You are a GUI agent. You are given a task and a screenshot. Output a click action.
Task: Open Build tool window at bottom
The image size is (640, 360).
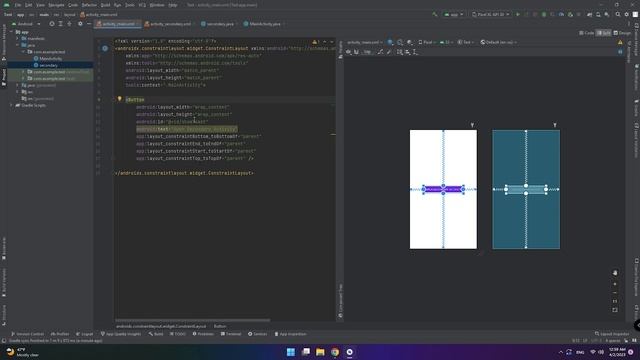pos(156,334)
